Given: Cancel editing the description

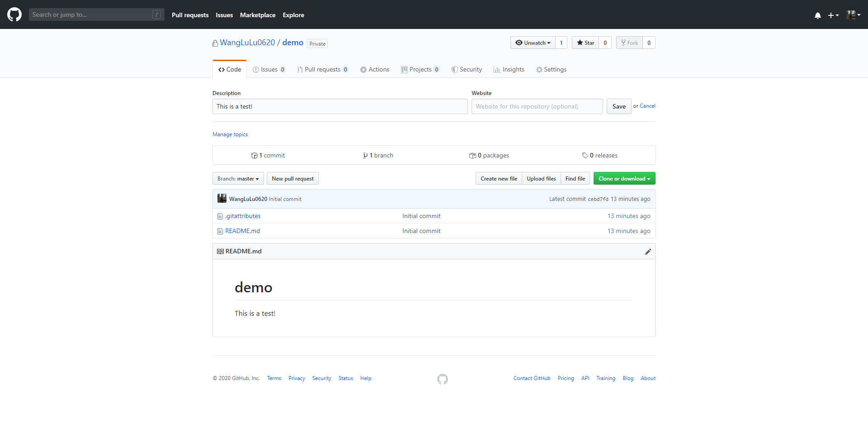Looking at the screenshot, I should point(647,106).
